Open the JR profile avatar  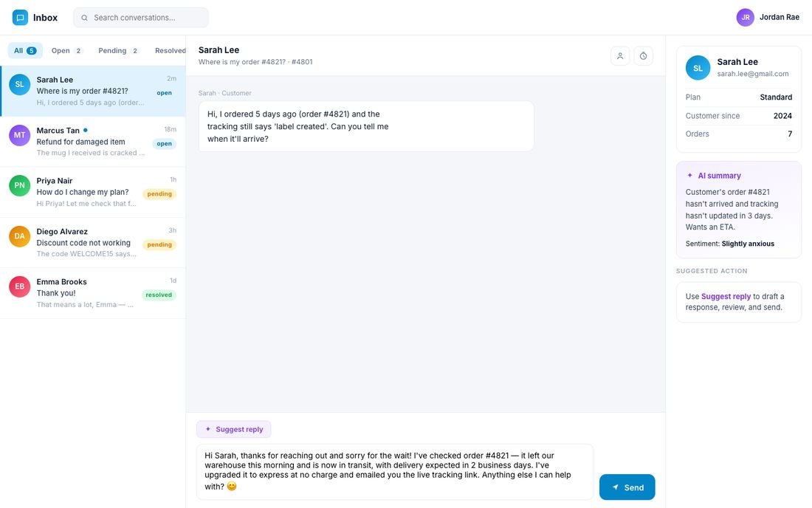[x=746, y=17]
